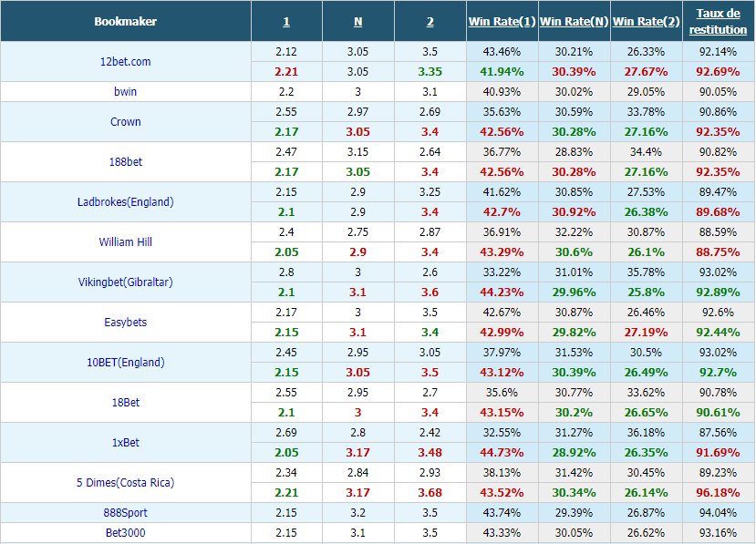This screenshot has width=756, height=544.
Task: Select 10BET opening odds 2.45
Action: coord(286,353)
